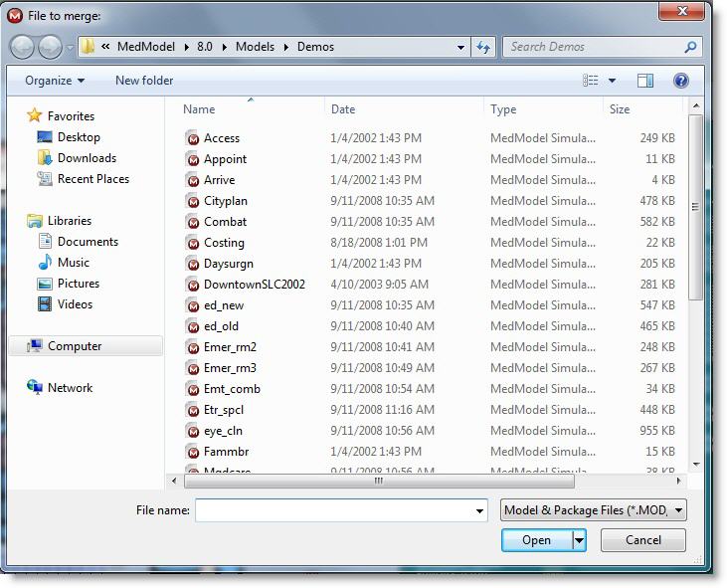Click the DowntownSLC2002 file icon
727x588 pixels.
pyautogui.click(x=192, y=285)
